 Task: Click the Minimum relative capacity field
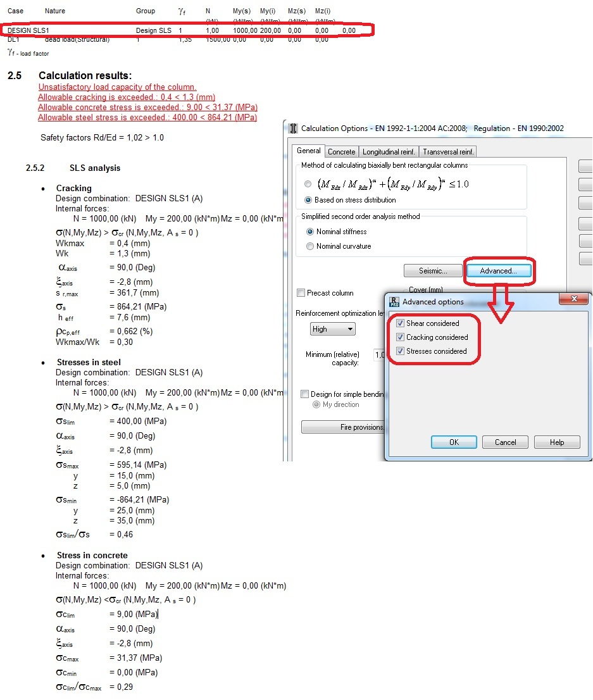coord(378,355)
